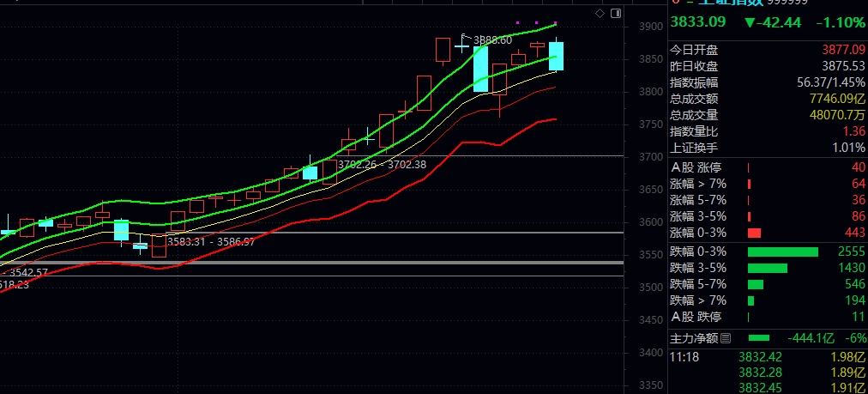Select the 主力净额 label
This screenshot has height=394, width=868.
(x=694, y=338)
